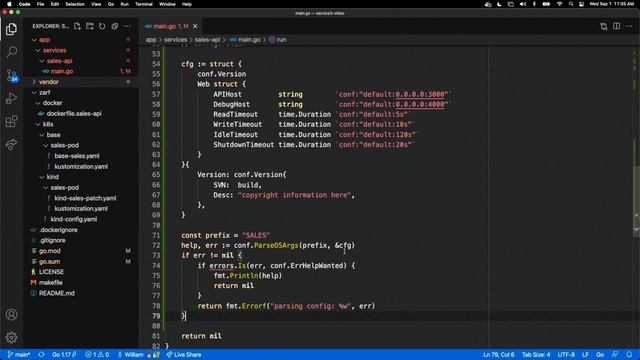
Task: Split the editor to the right
Action: coord(616,26)
